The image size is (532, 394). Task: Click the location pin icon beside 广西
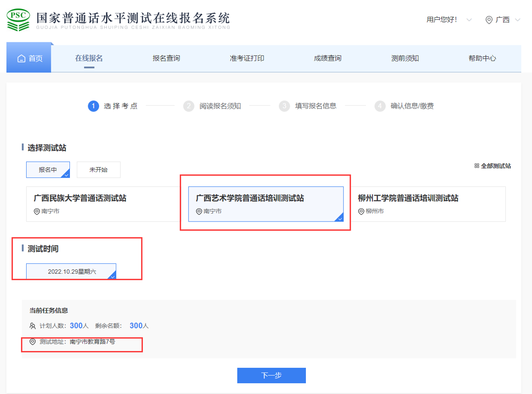click(489, 20)
